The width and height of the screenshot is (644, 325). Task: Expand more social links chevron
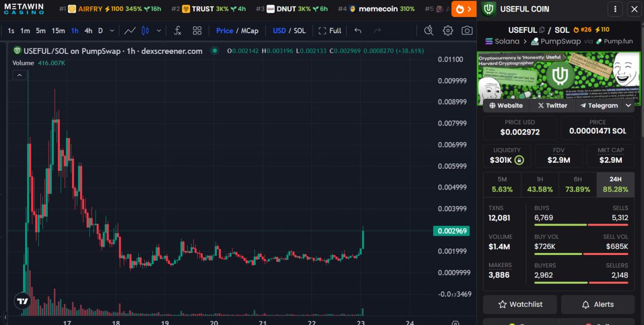coord(629,105)
